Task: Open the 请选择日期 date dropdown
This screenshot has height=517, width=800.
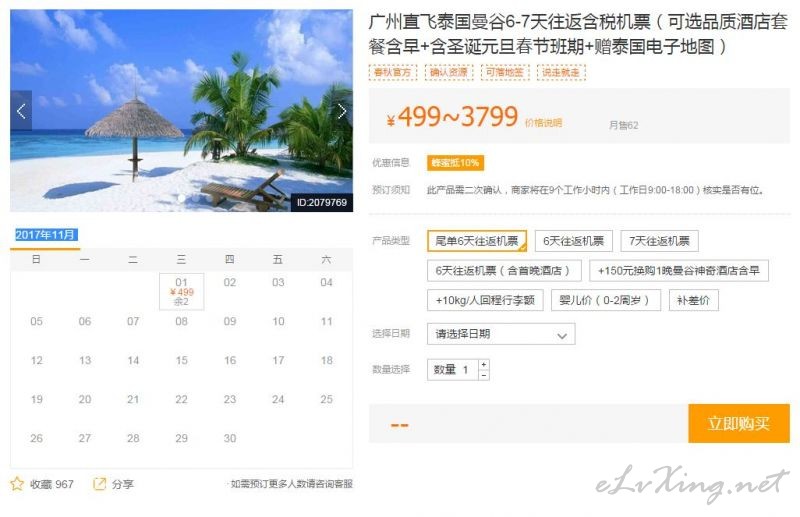Action: [501, 334]
